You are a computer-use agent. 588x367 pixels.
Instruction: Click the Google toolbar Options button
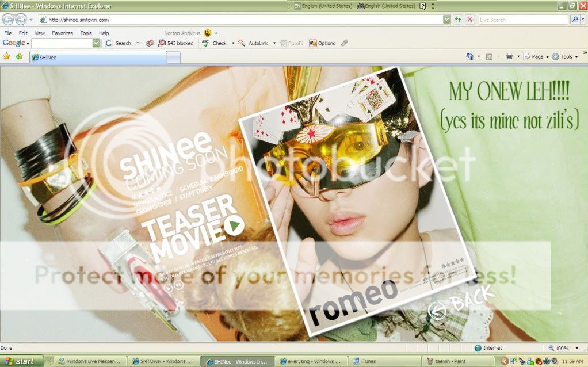322,44
